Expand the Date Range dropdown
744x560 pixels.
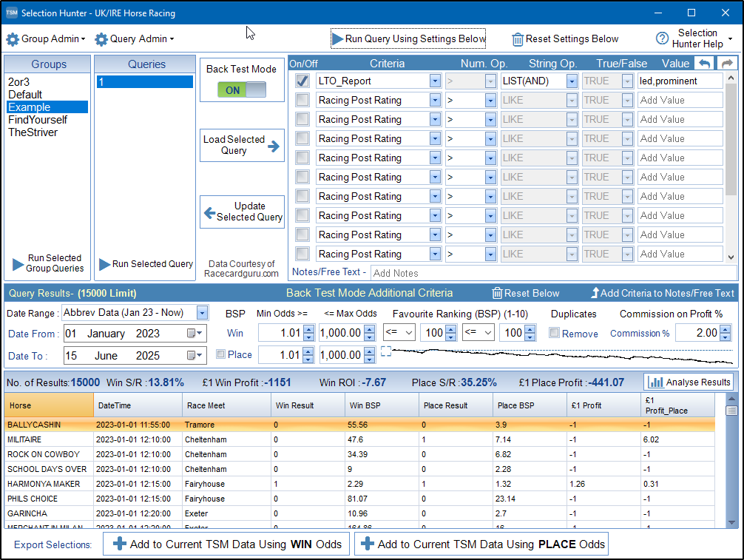coord(202,313)
